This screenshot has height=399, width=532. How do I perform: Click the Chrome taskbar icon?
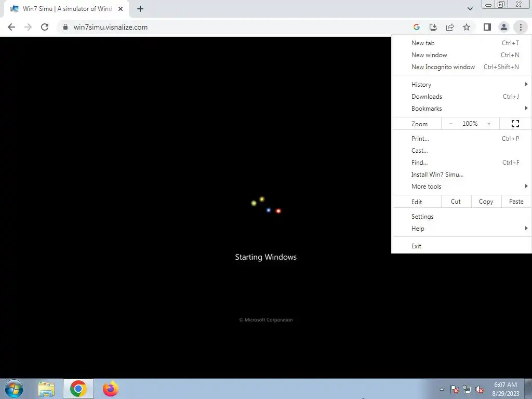pyautogui.click(x=78, y=389)
